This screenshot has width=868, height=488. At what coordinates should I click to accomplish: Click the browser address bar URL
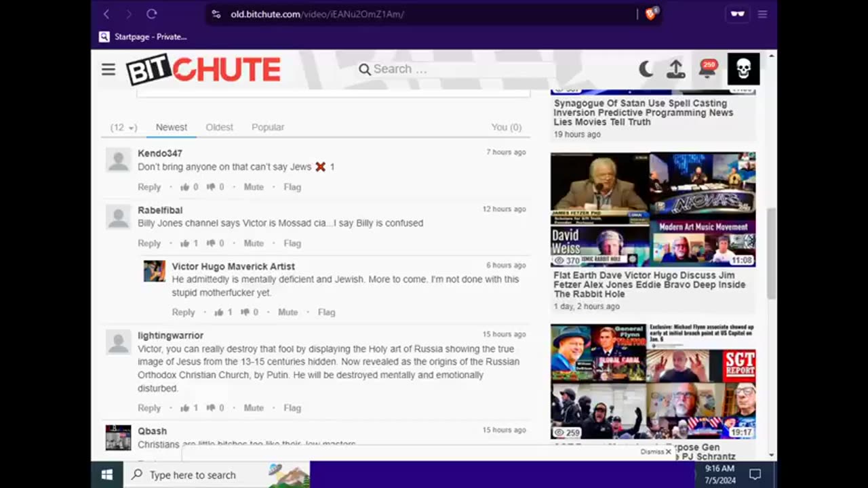[x=317, y=14]
